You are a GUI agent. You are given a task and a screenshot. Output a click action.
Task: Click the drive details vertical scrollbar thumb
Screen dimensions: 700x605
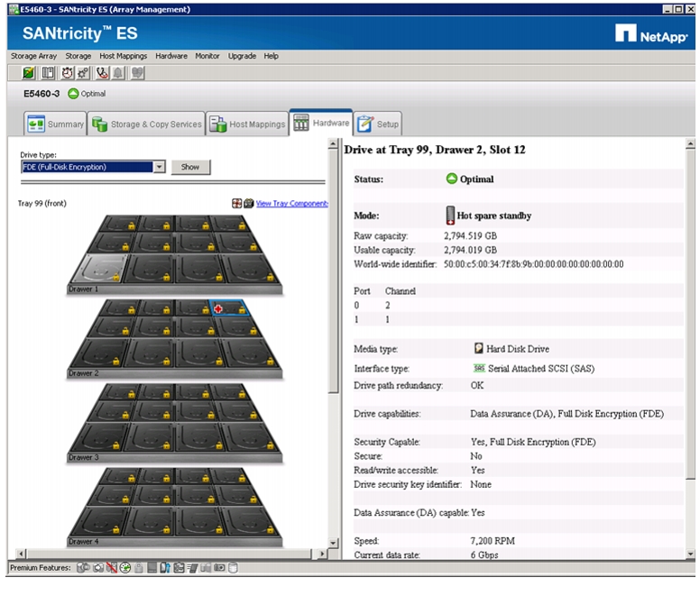(690, 315)
